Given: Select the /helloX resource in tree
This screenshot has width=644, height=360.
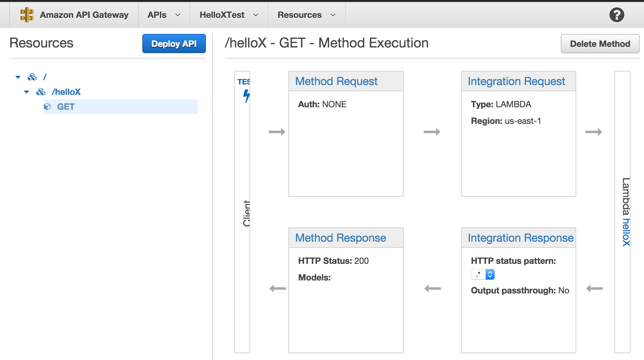Looking at the screenshot, I should pos(66,92).
